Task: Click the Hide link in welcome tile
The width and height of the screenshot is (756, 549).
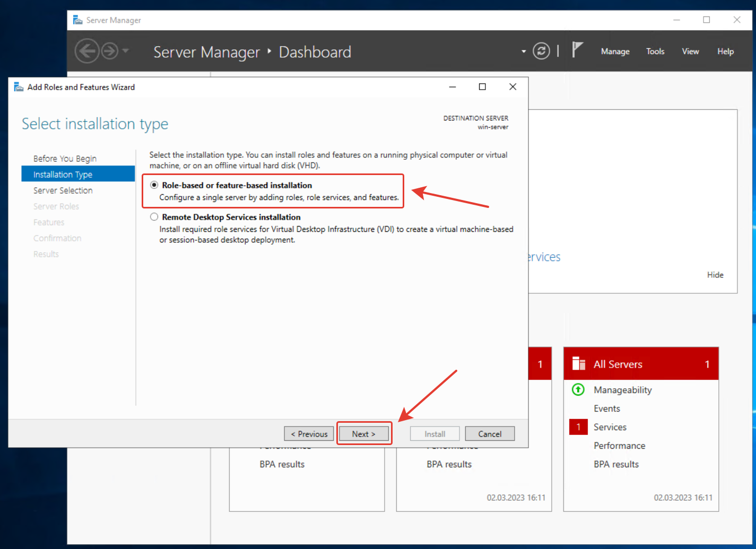Action: click(x=715, y=275)
